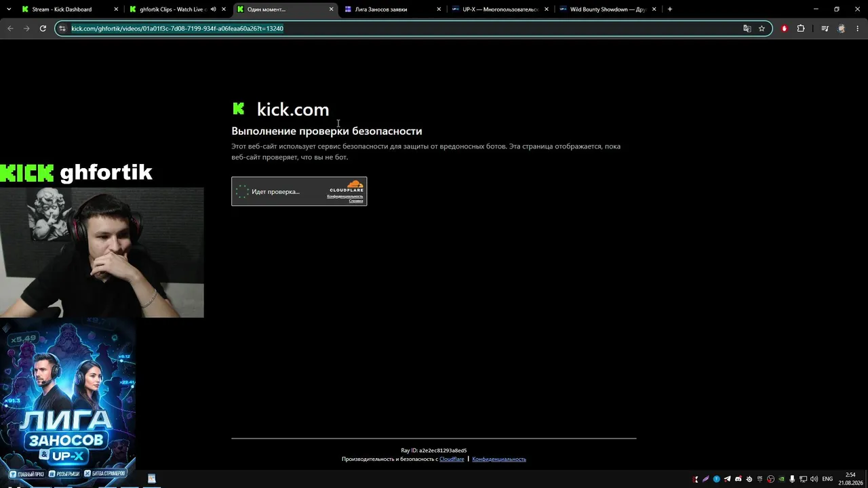Open the Chrome three-dot menu
868x488 pixels.
[858, 28]
